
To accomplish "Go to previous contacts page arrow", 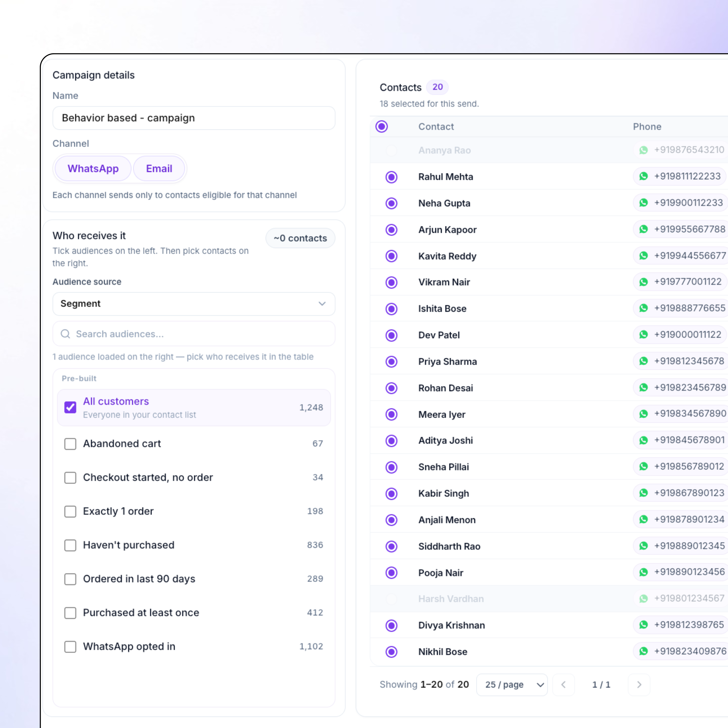I will [563, 685].
